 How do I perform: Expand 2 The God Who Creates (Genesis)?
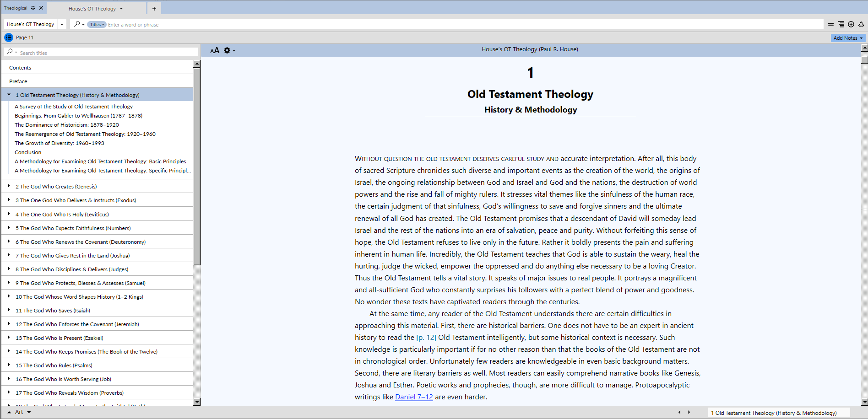click(x=9, y=186)
